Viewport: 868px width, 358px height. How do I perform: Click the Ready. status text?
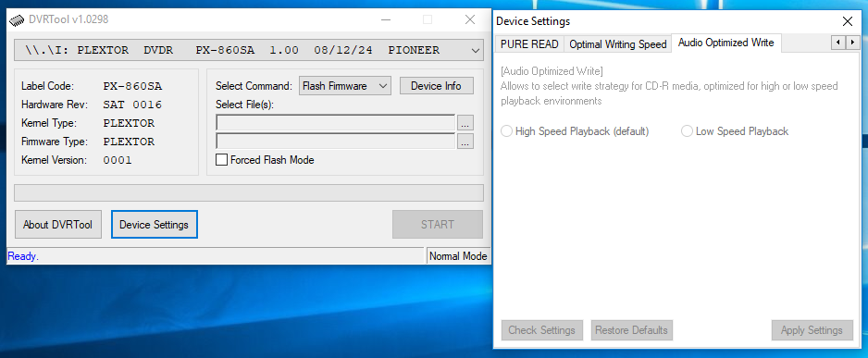click(x=23, y=256)
